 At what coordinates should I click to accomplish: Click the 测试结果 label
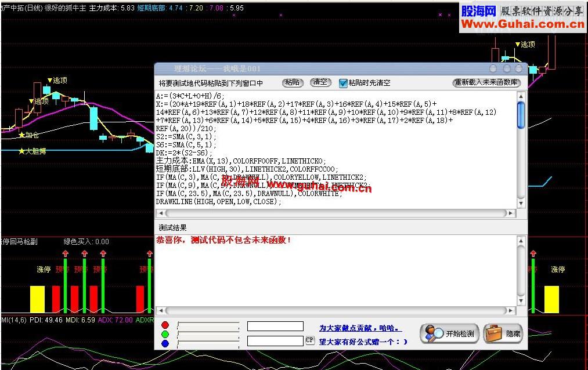coord(172,228)
